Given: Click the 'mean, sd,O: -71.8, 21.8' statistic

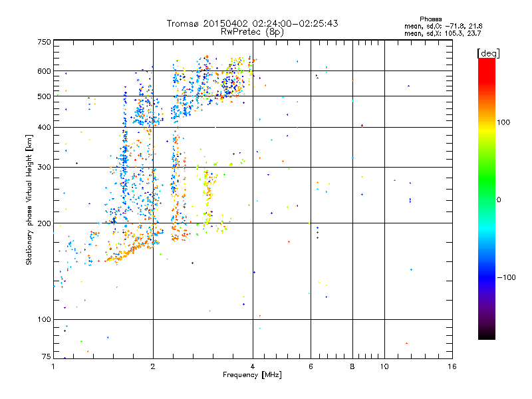Looking at the screenshot, I should tap(443, 26).
